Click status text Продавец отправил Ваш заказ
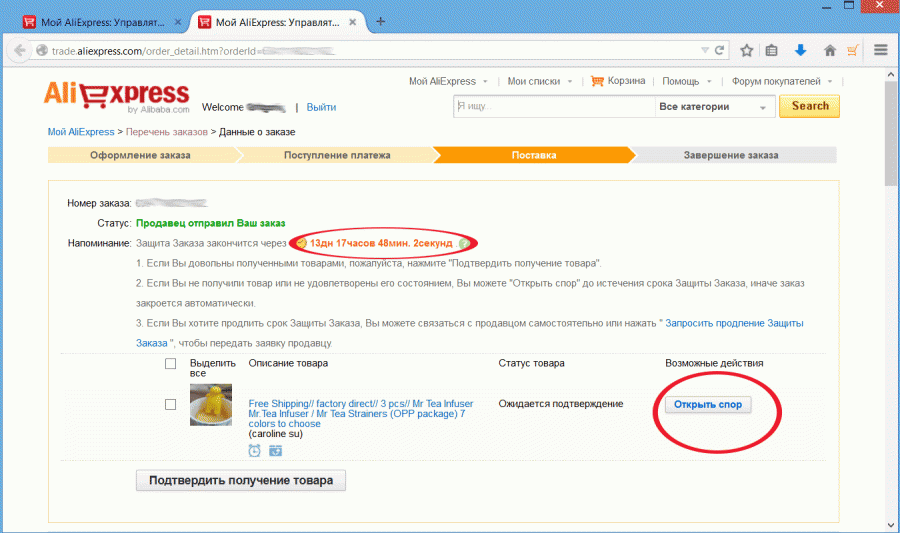The height and width of the screenshot is (533, 900). tap(211, 223)
